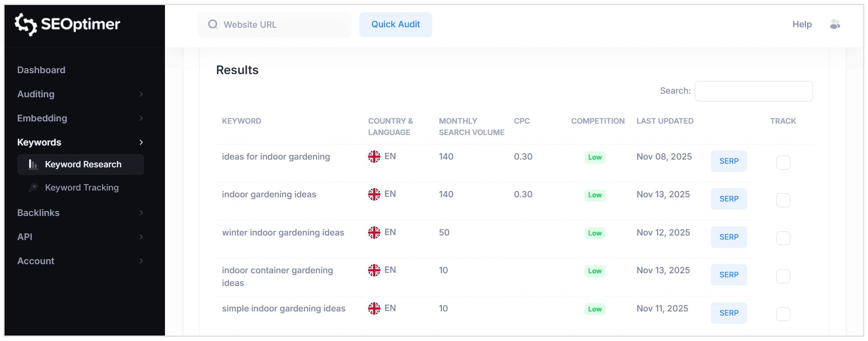Click the UK flag for 'simple indoor gardening ideas'
The image size is (868, 341).
(x=374, y=308)
